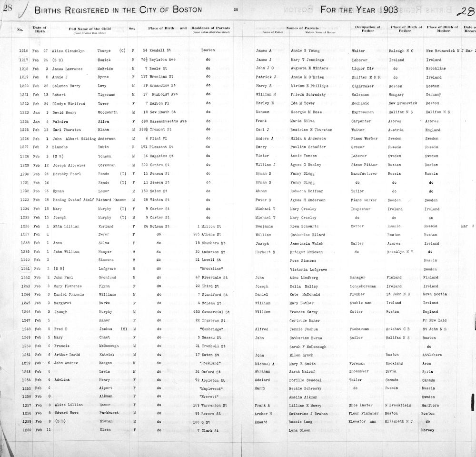Image resolution: width=476 pixels, height=457 pixels.
Task: Click mother 'Augusta E Winters'
Action: pyautogui.click(x=309, y=69)
